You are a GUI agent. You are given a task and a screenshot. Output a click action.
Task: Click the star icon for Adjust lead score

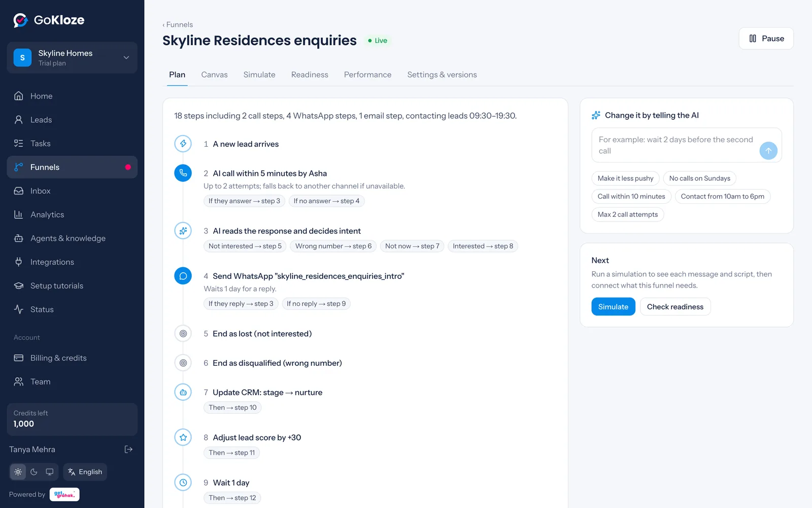[x=183, y=437]
